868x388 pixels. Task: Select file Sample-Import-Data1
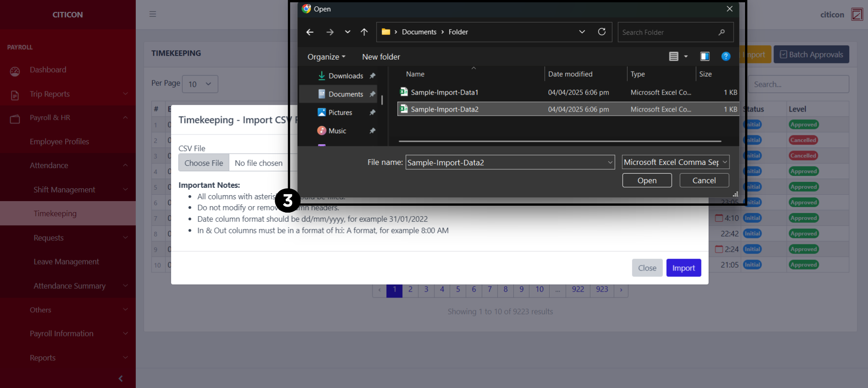pos(568,92)
